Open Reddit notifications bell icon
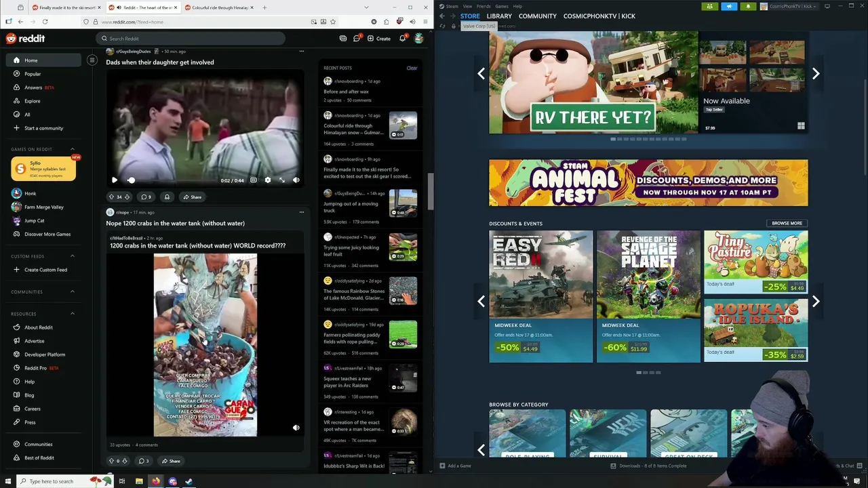 pyautogui.click(x=402, y=39)
